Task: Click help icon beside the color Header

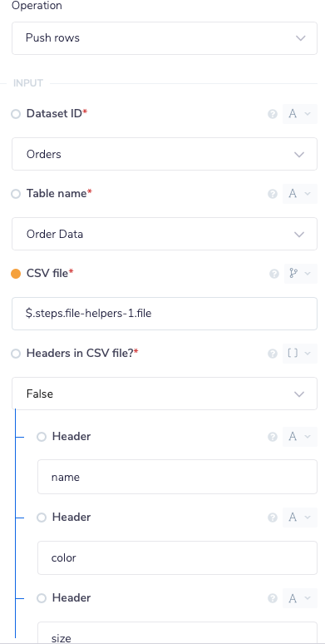Action: [x=273, y=518]
